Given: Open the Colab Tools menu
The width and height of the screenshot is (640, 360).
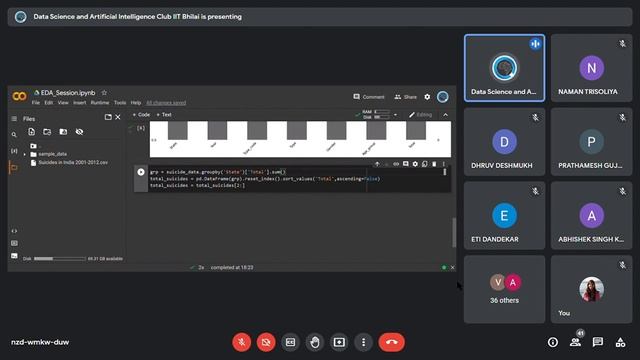Looking at the screenshot, I should (x=120, y=102).
